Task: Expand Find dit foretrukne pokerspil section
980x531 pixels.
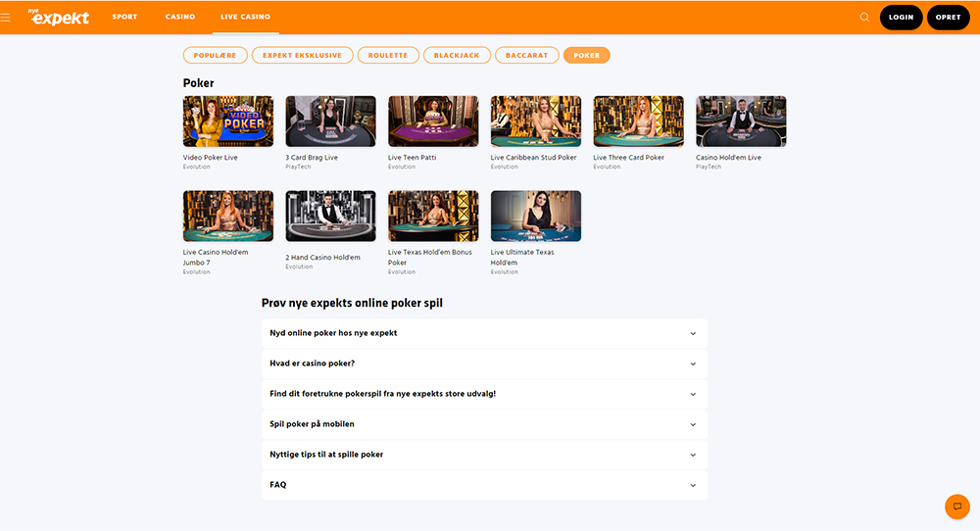Action: pos(484,394)
